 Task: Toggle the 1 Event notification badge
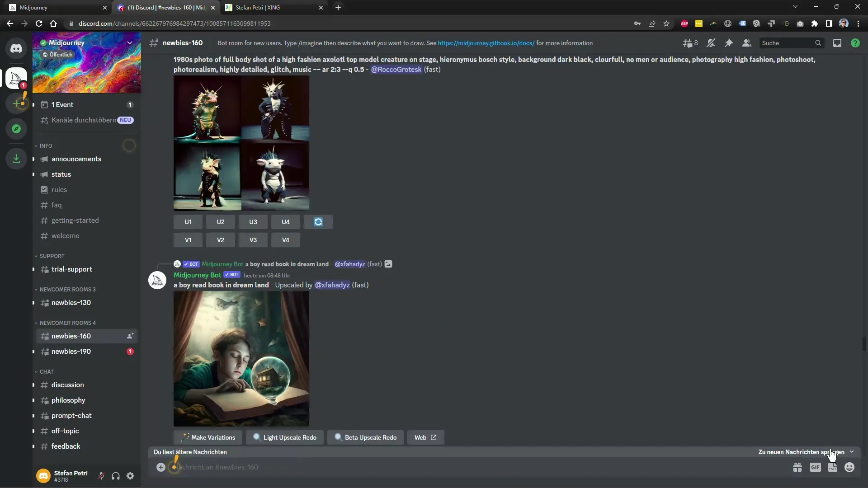click(x=130, y=104)
